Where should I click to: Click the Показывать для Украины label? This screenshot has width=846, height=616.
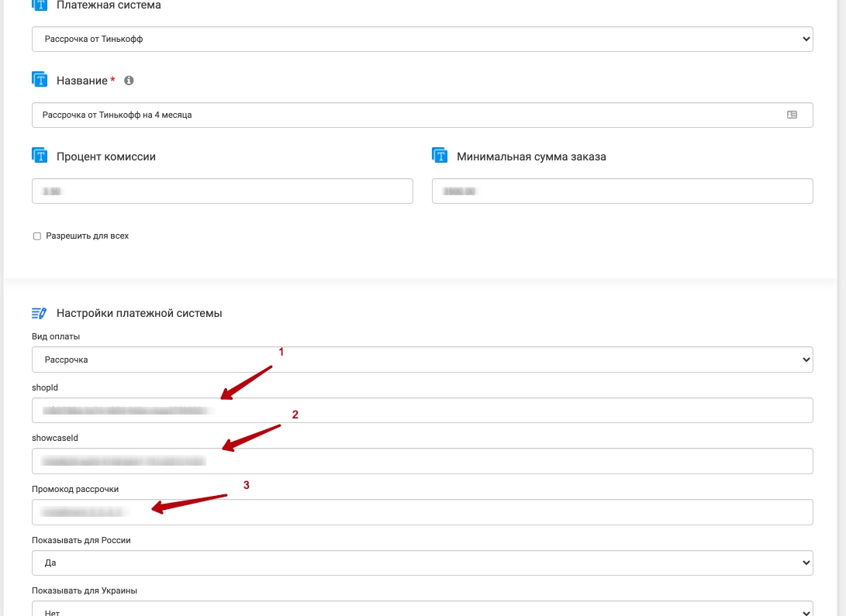85,590
